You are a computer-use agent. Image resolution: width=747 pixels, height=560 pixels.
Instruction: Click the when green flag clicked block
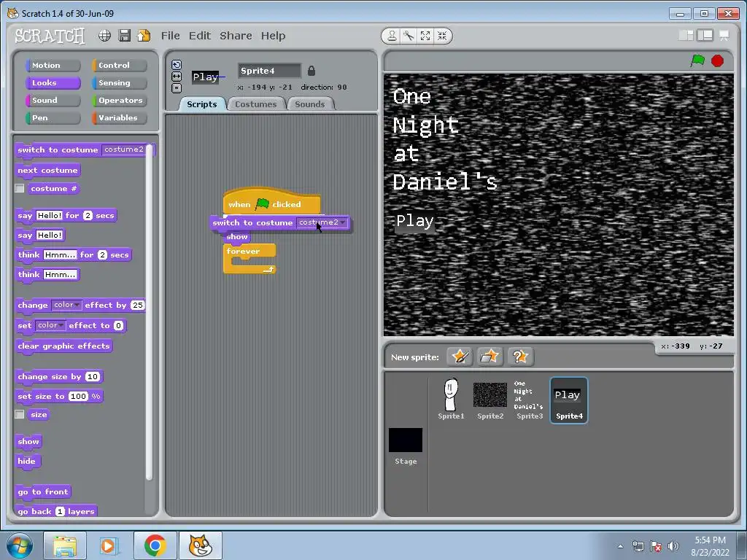pyautogui.click(x=271, y=202)
